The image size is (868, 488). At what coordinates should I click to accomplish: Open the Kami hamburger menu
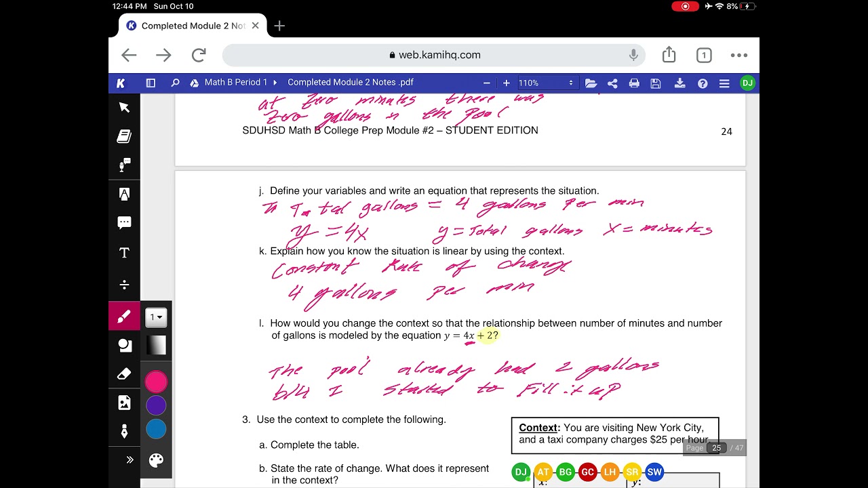724,83
